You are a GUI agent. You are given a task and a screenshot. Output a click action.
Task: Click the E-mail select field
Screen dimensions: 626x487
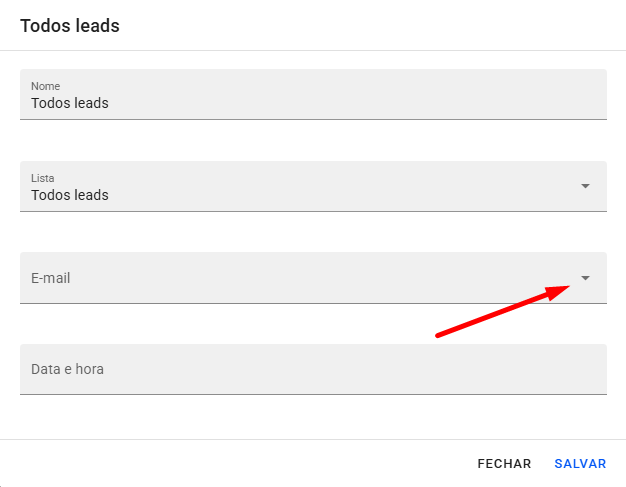300,278
